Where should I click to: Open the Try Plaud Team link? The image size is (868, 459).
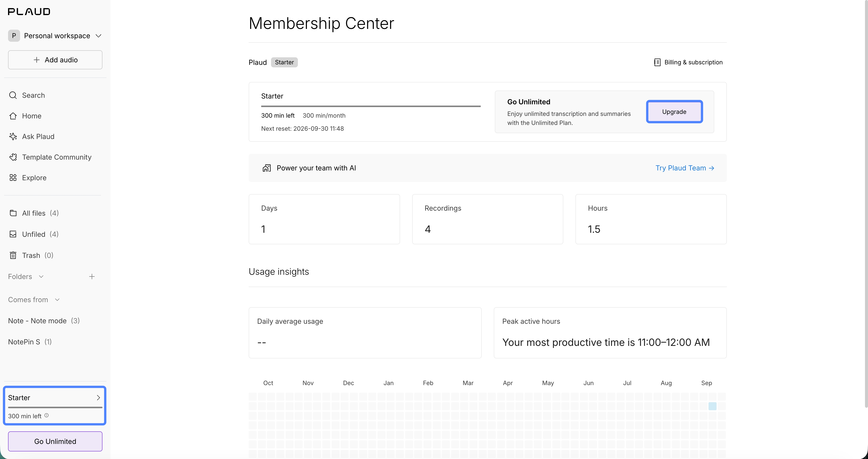tap(685, 168)
